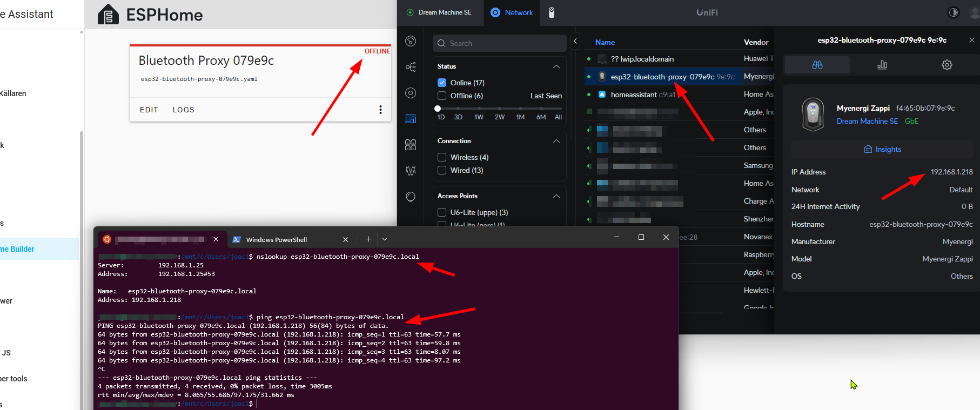Select the ?? lwip.localdomain client row
Image resolution: width=980 pixels, height=410 pixels.
[680, 59]
